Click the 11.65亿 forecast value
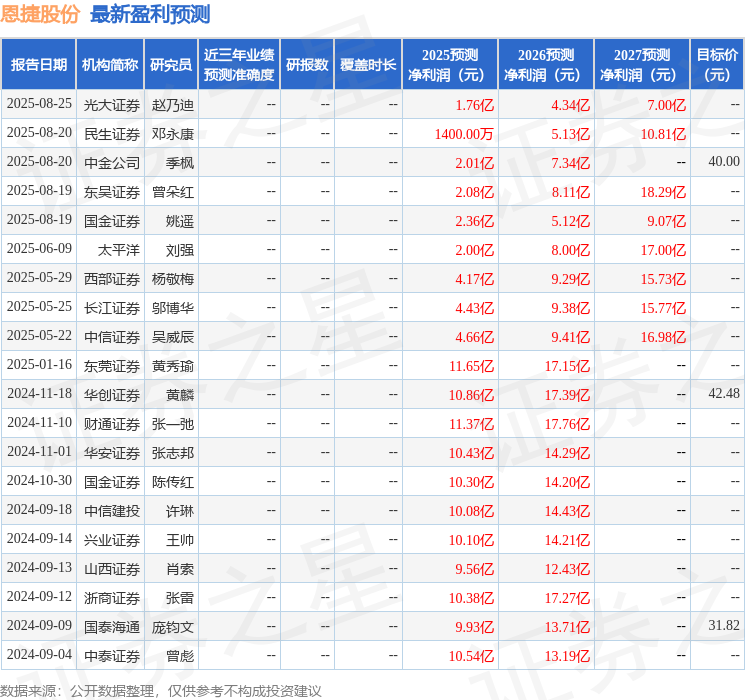 pyautogui.click(x=471, y=366)
